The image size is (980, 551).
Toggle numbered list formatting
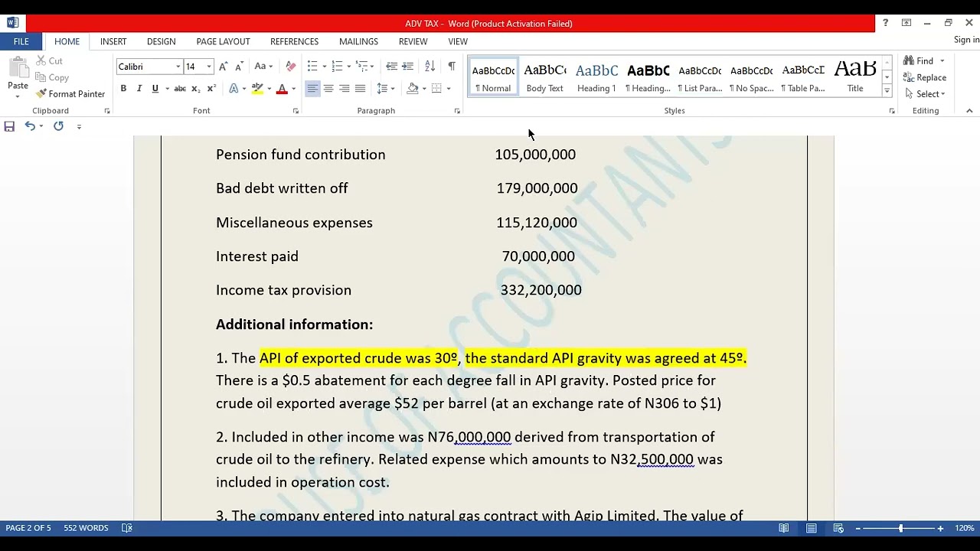click(337, 67)
